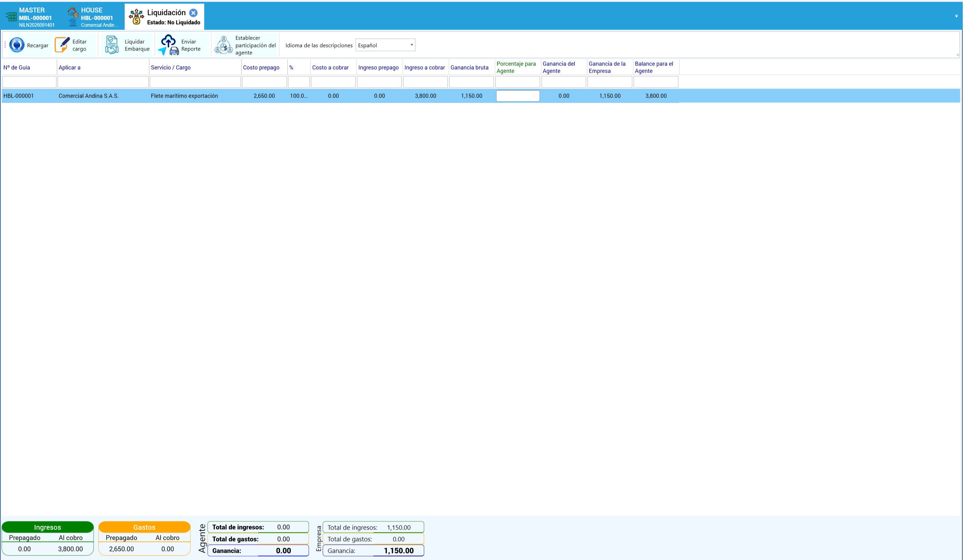
Task: Click the Enviar Reporte label
Action: (x=191, y=45)
